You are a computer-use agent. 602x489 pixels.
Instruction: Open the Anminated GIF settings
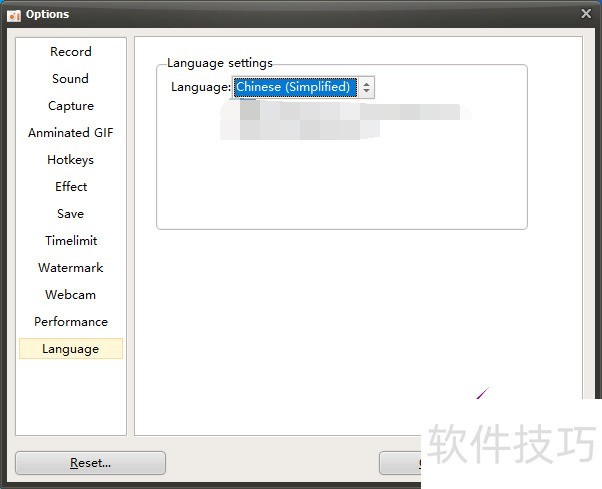(x=71, y=132)
